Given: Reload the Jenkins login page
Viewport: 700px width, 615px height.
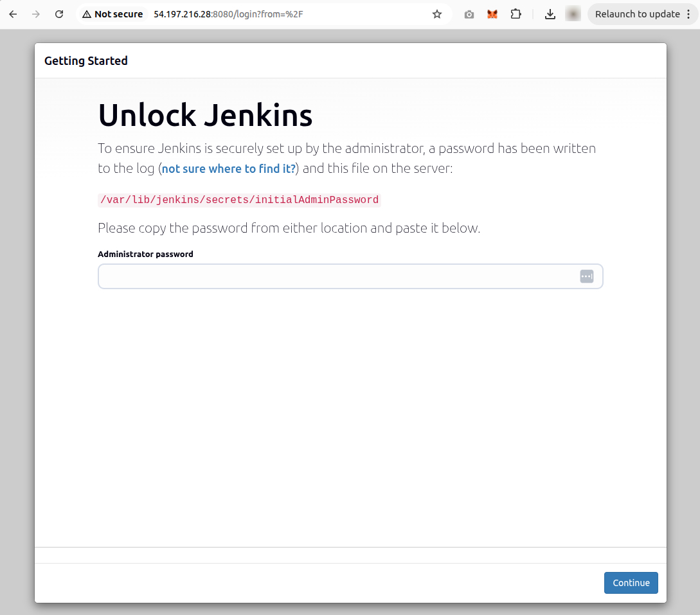Looking at the screenshot, I should [58, 13].
